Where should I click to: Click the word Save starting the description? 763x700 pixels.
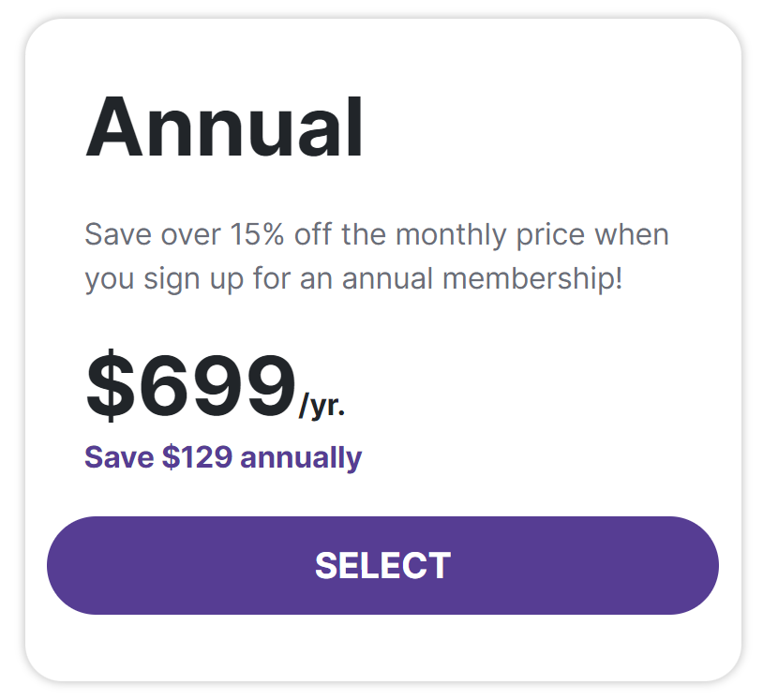point(118,234)
